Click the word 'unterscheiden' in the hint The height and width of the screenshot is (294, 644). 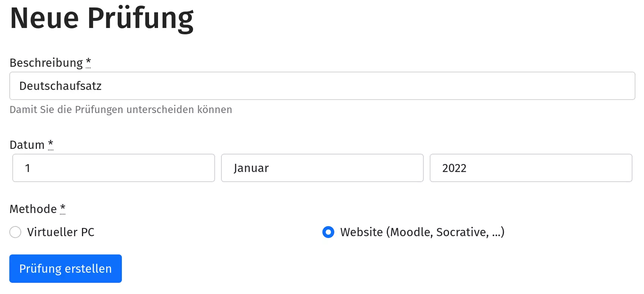[160, 110]
